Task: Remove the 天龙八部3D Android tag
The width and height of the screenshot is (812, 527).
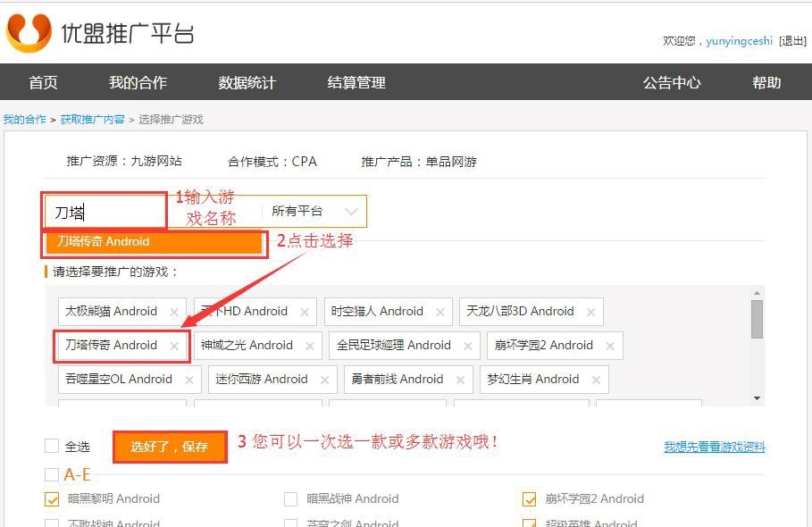Action: (x=590, y=312)
